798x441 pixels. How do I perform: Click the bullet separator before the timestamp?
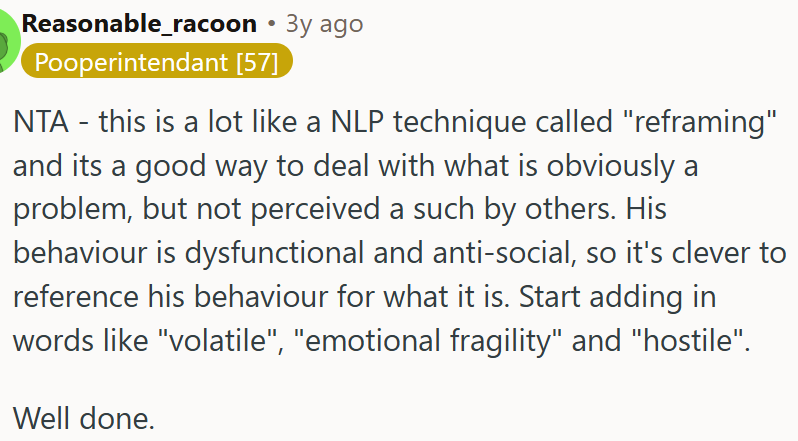click(x=271, y=24)
